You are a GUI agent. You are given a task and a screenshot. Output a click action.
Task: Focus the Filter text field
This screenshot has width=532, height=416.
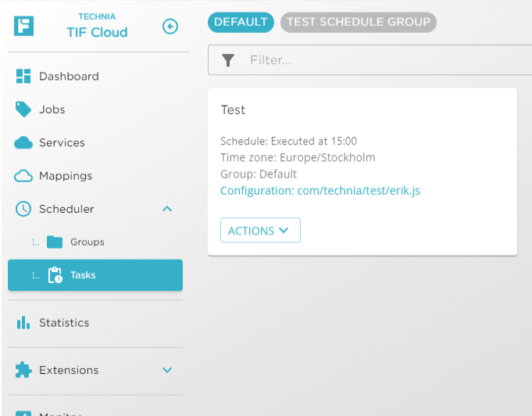click(383, 60)
